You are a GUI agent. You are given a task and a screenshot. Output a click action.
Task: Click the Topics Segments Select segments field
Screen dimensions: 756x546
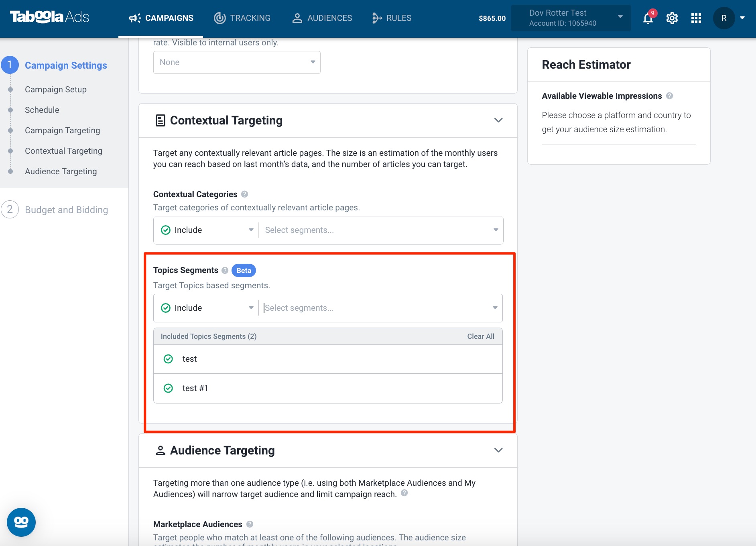(380, 308)
